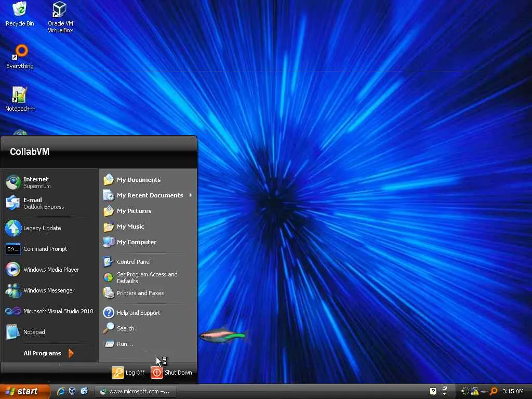Open Oracle VM VirtualBox desktop shortcut

60,17
